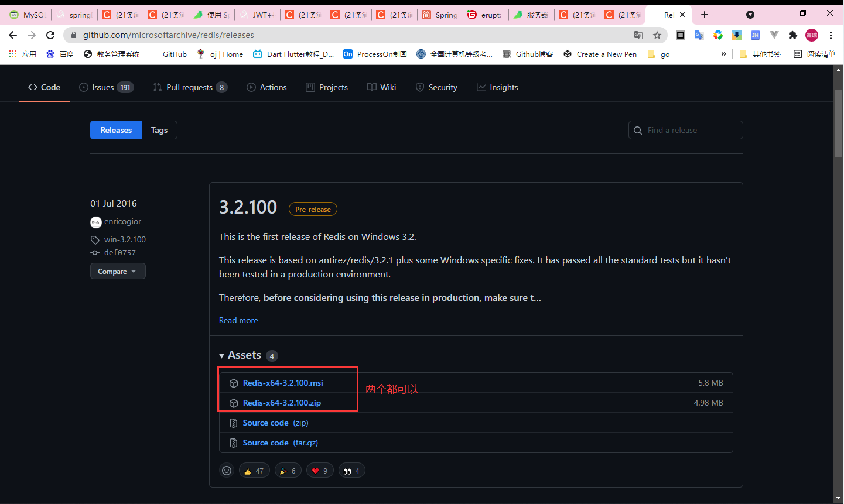
Task: Open the Wiki tab
Action: [x=382, y=87]
